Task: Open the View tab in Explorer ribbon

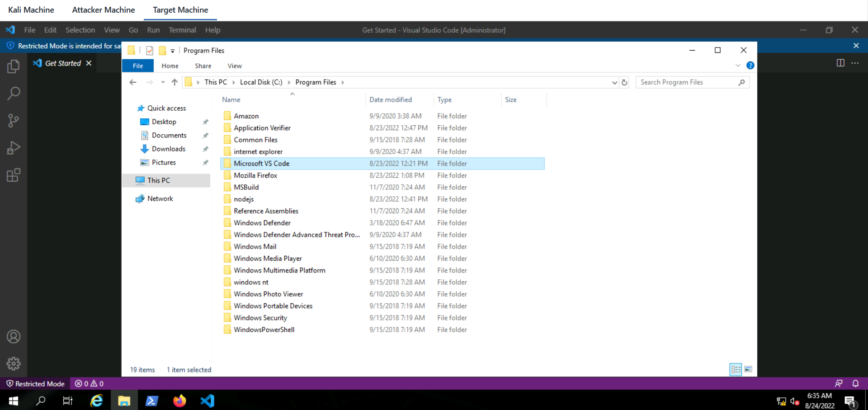Action: (x=235, y=66)
